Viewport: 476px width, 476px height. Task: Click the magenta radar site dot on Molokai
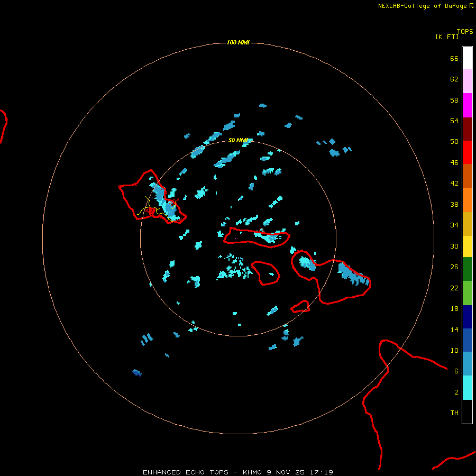click(235, 239)
